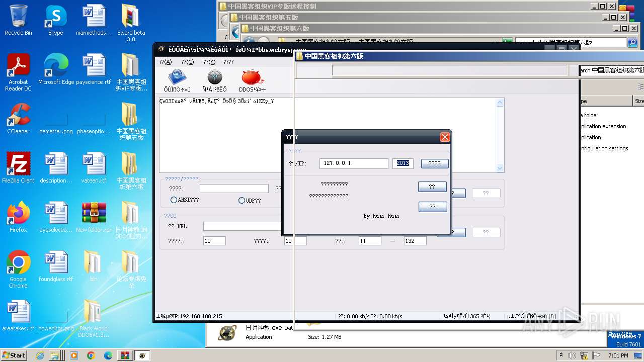Click the lower ?? button in the dialog
The width and height of the screenshot is (644, 362).
[433, 207]
